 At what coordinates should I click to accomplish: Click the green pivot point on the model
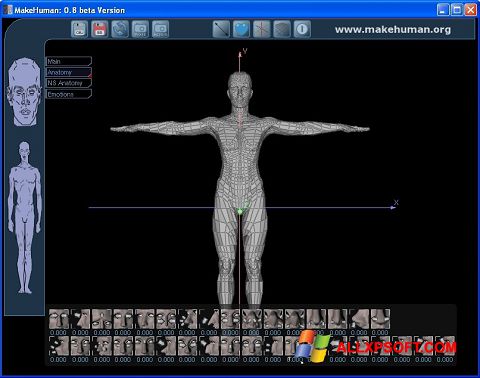tap(240, 211)
